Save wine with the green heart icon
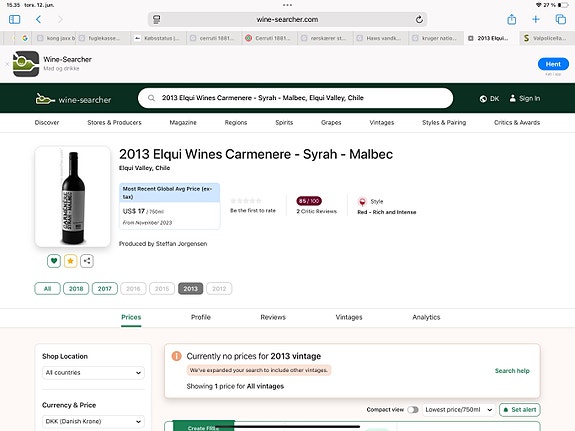Viewport: 575px width, 431px height. (54, 261)
